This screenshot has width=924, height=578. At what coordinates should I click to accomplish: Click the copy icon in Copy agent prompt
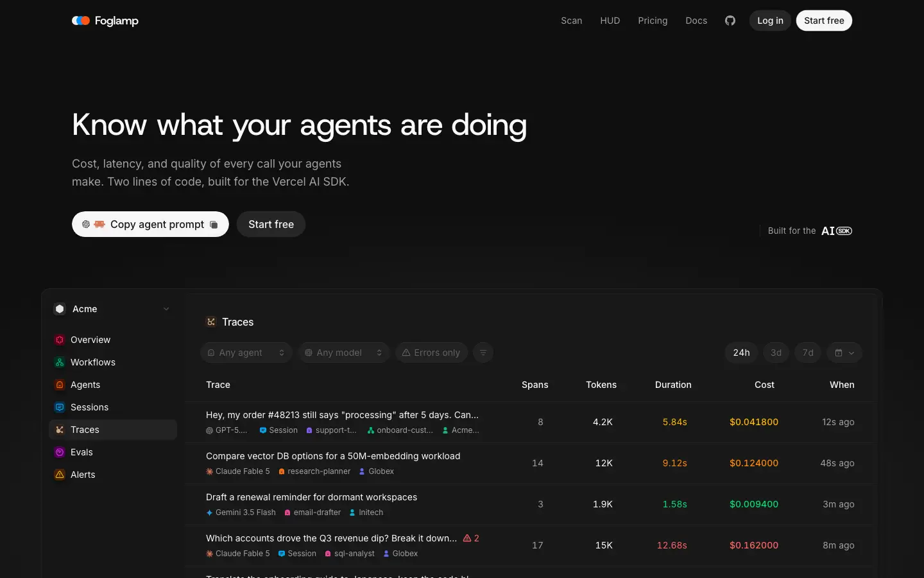[214, 225]
